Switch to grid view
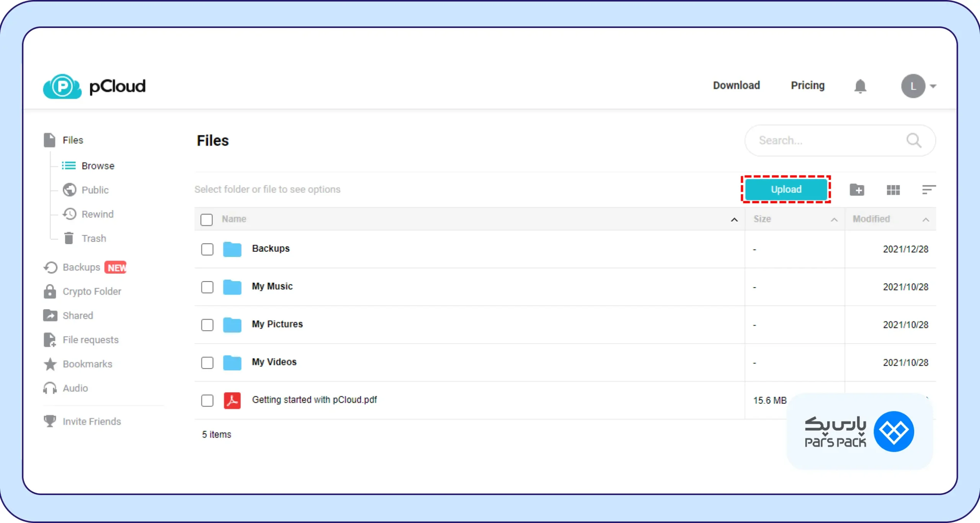This screenshot has height=523, width=980. 893,190
